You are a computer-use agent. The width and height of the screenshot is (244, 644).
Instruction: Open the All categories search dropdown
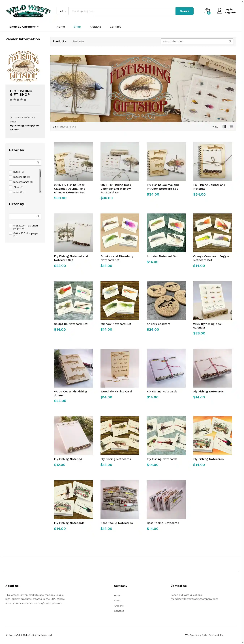point(63,11)
